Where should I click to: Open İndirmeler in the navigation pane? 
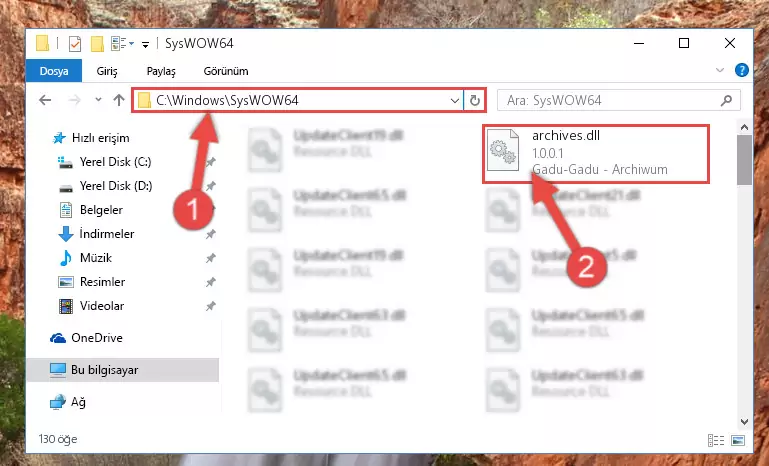point(106,233)
